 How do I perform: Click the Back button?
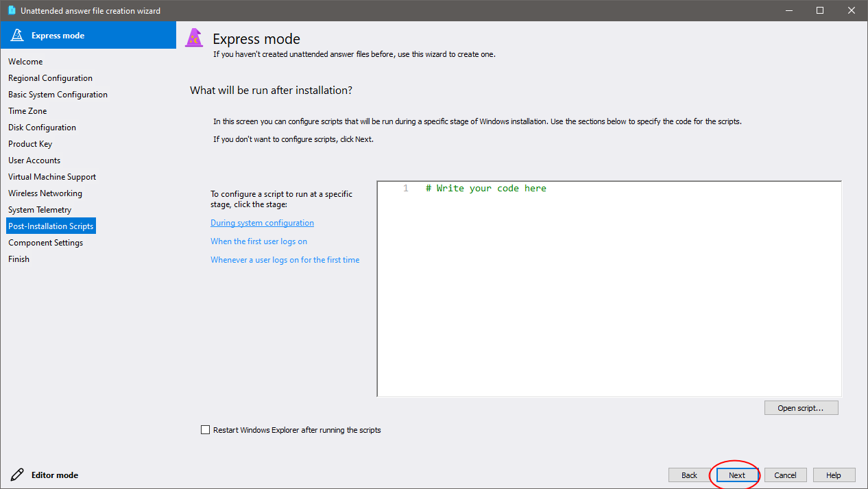pos(689,475)
